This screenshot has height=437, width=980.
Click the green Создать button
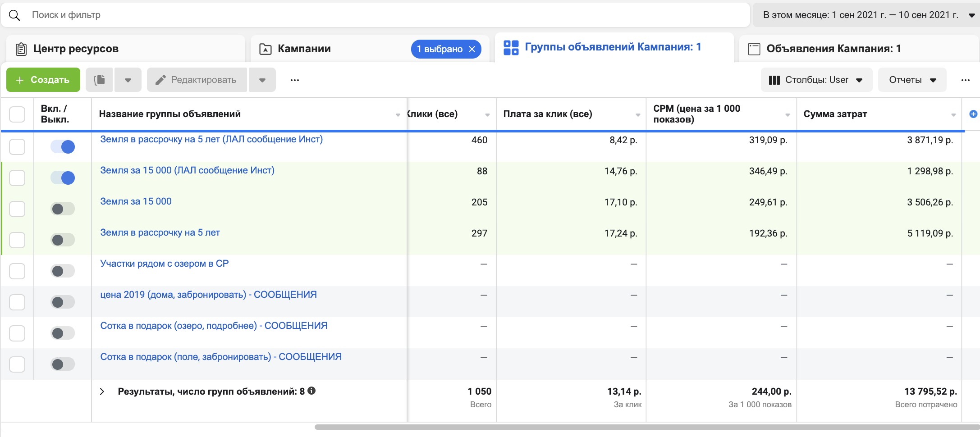[43, 80]
